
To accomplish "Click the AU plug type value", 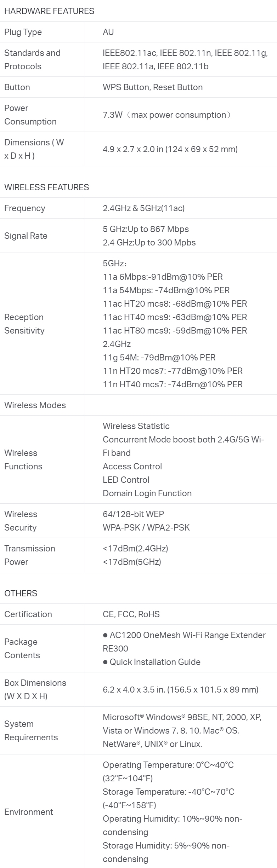I will 108,32.
